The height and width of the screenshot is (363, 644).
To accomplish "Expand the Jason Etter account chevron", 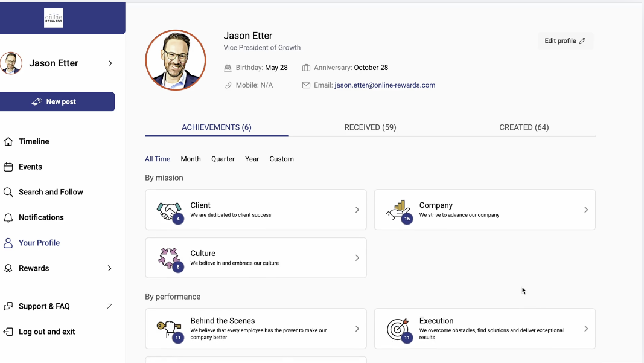I will [x=110, y=63].
